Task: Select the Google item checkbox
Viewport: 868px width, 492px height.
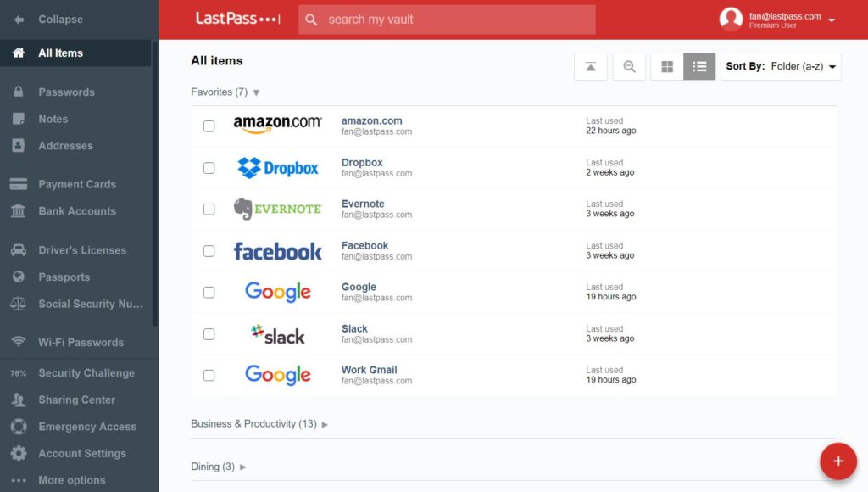Action: click(x=209, y=293)
